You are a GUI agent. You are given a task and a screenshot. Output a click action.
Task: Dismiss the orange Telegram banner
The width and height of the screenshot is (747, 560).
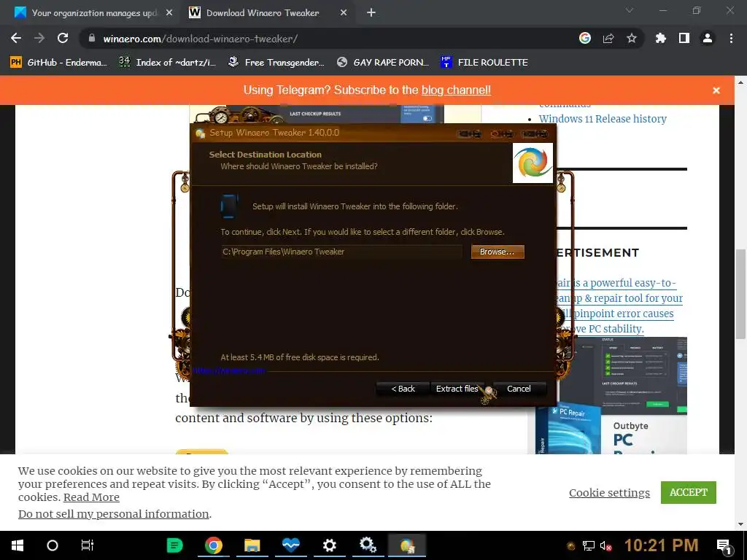[x=716, y=90]
